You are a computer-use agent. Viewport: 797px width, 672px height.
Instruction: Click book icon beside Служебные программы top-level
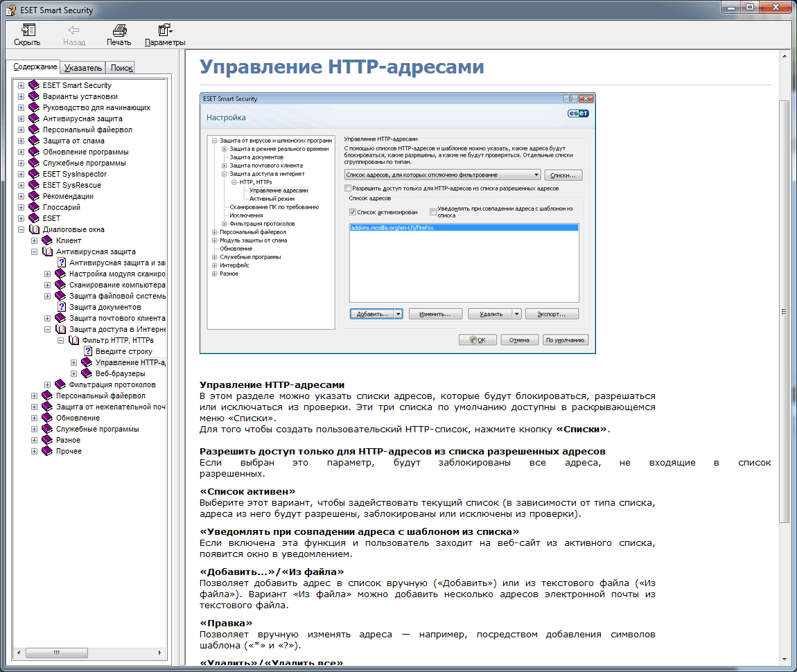[34, 163]
